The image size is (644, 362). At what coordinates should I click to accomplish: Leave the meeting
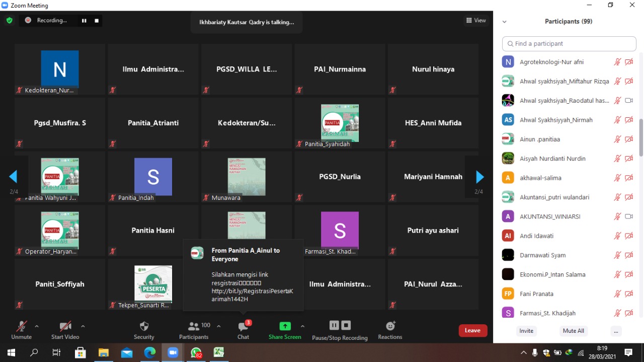(x=472, y=330)
